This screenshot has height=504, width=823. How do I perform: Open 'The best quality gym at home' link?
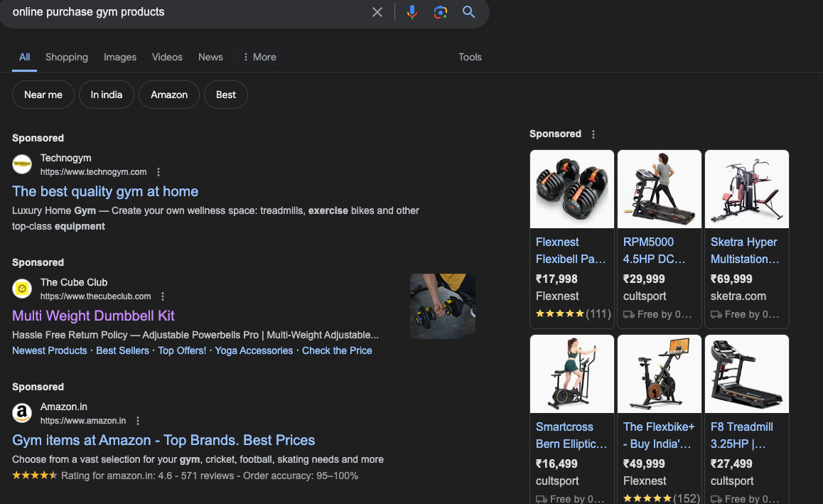coord(105,192)
